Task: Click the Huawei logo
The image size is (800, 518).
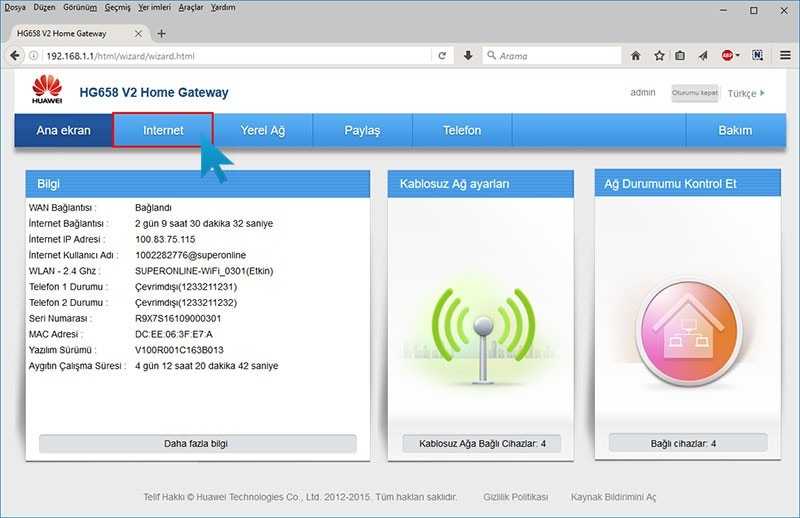Action: point(47,89)
